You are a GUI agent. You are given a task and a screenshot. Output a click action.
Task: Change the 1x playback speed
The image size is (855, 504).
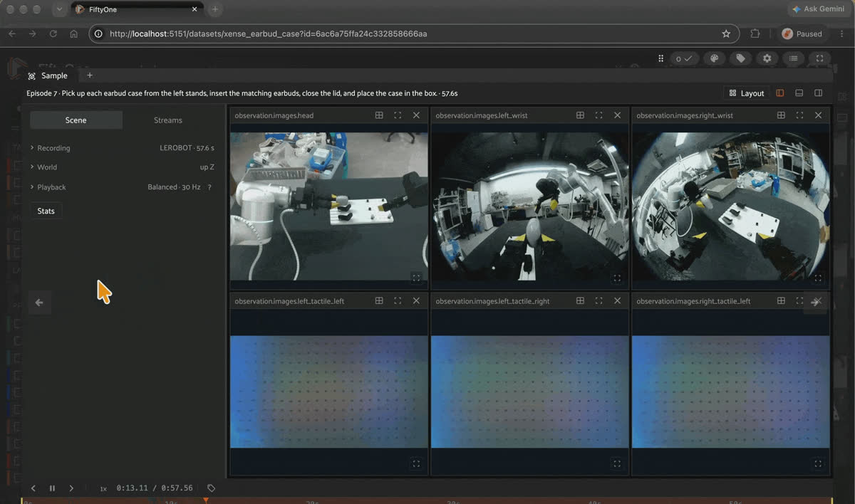coord(103,489)
